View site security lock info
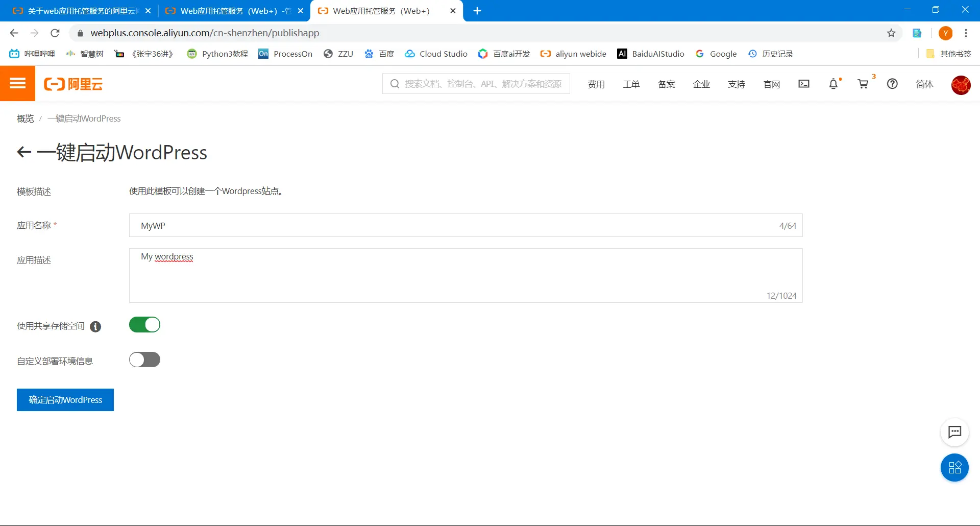 (80, 33)
